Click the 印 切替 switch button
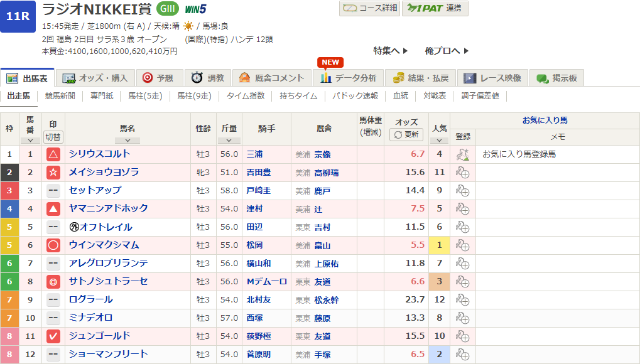640x364 pixels. click(x=53, y=136)
